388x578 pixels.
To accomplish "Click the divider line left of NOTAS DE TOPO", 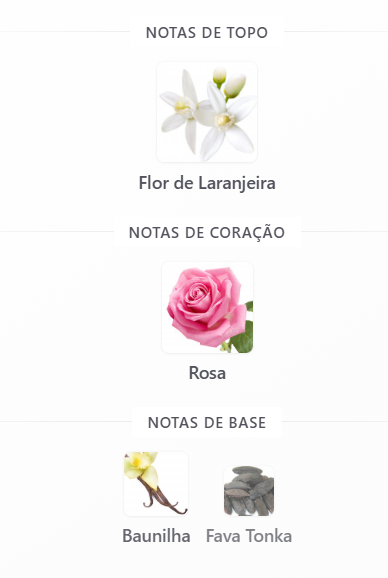I will click(65, 32).
